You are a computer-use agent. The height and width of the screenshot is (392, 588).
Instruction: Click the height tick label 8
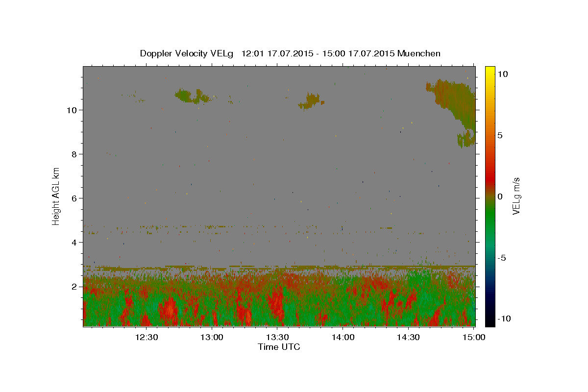point(74,154)
